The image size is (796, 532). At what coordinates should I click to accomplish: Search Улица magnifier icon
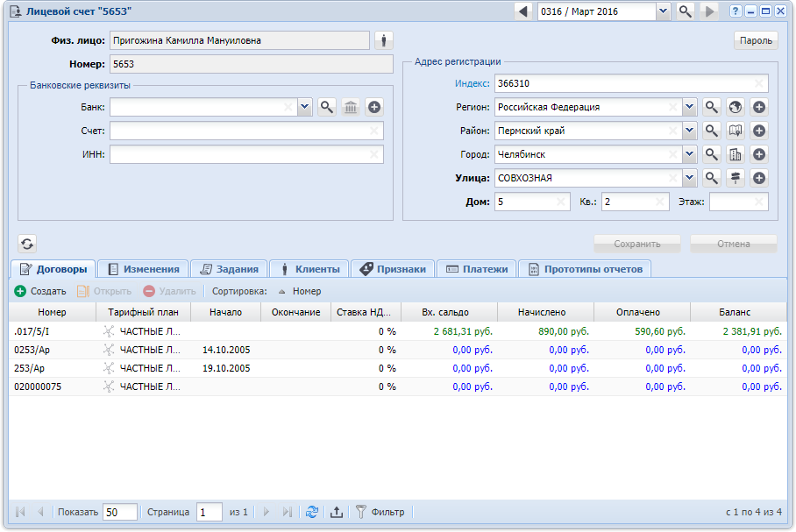pos(711,178)
